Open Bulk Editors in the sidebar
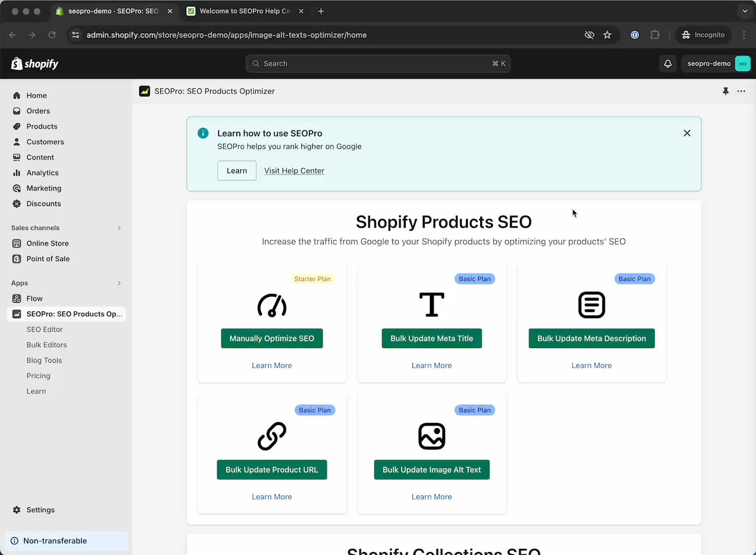Screen dimensions: 756x555 [47, 345]
